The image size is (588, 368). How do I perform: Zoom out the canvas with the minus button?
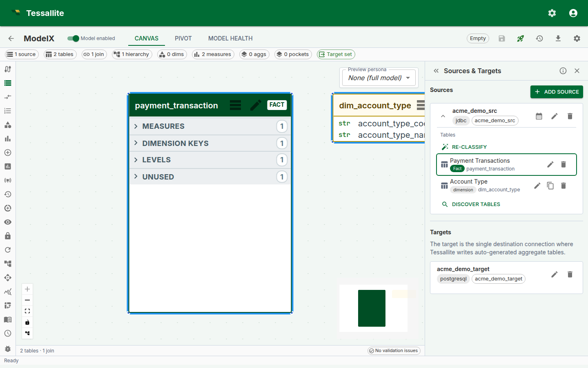27,300
